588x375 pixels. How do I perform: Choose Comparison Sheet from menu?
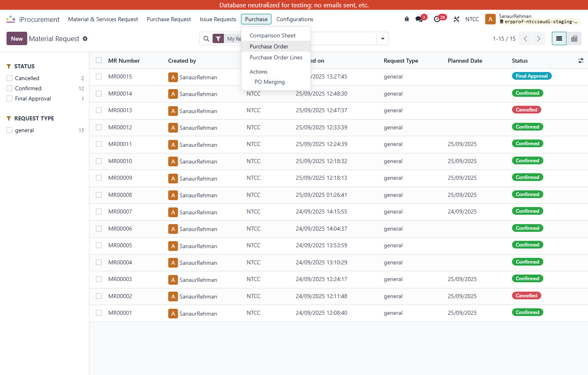276,35
